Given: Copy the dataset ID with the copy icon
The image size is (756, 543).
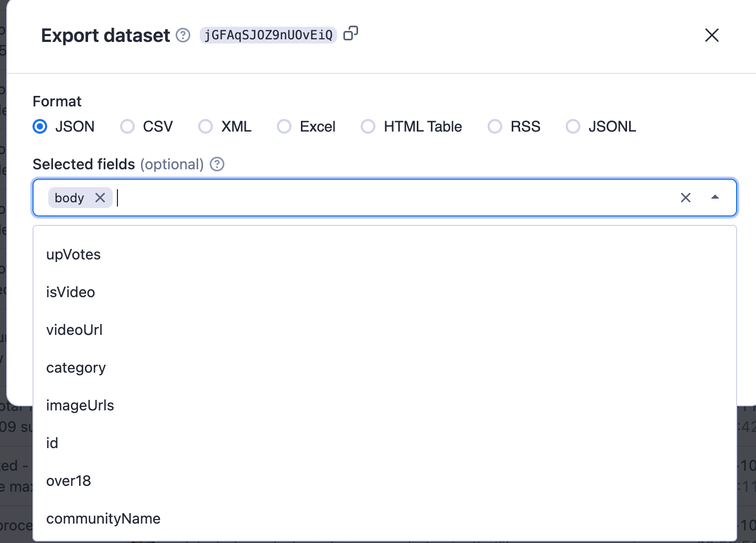Looking at the screenshot, I should point(351,34).
